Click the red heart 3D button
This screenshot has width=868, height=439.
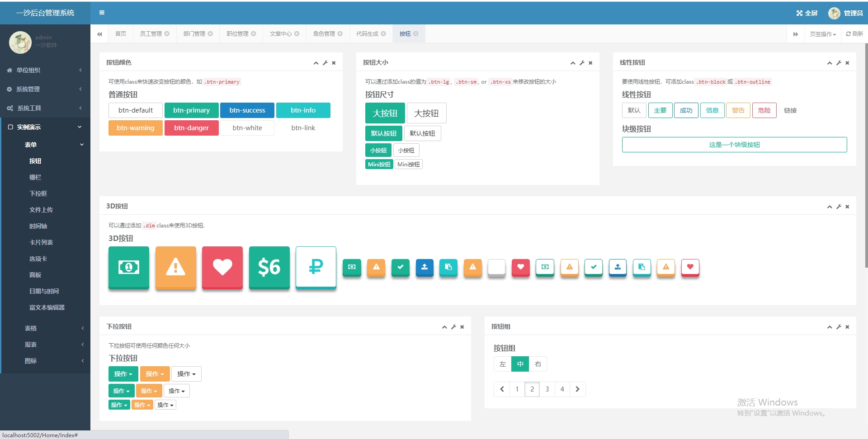(222, 268)
